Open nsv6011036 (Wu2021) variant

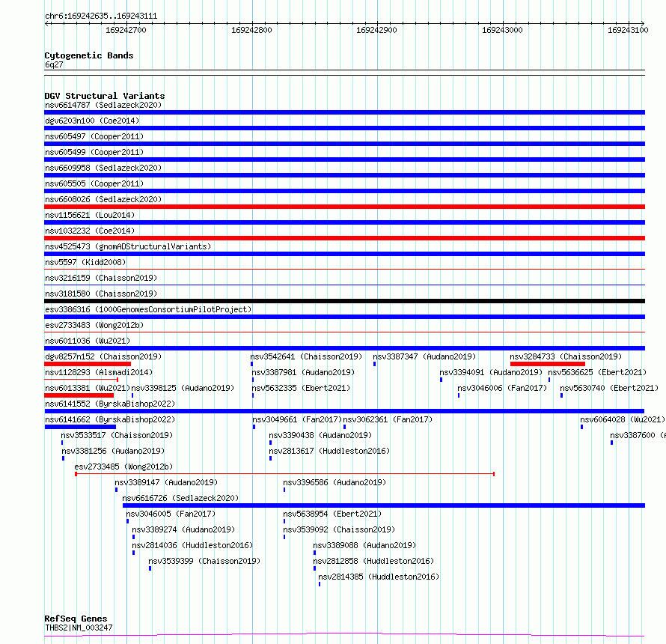coord(88,341)
